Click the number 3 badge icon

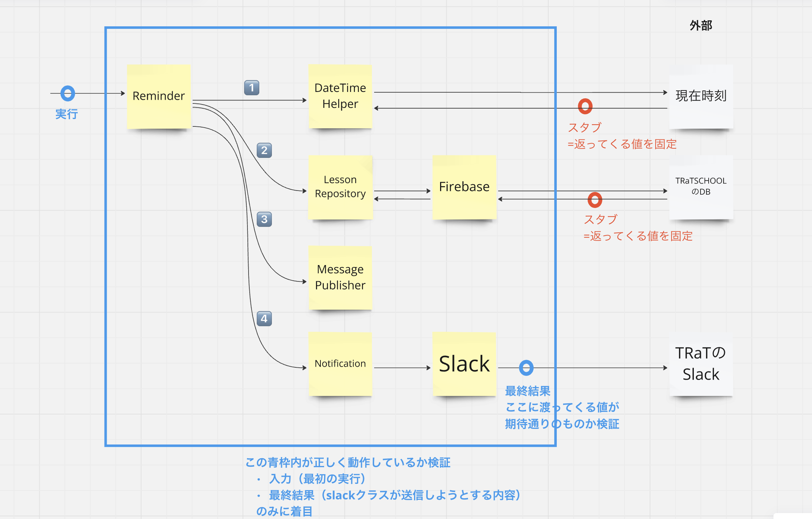coord(264,219)
